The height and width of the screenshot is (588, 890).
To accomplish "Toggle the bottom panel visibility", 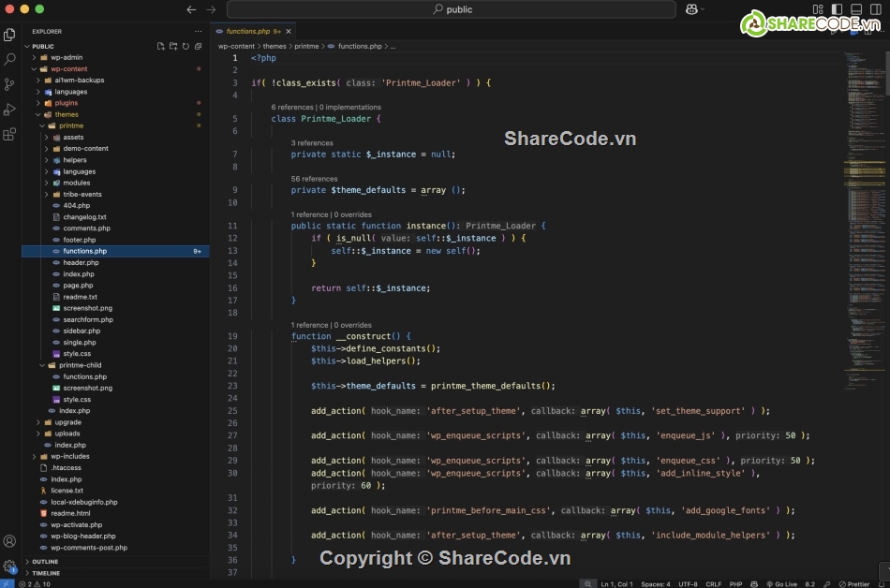I will point(856,9).
